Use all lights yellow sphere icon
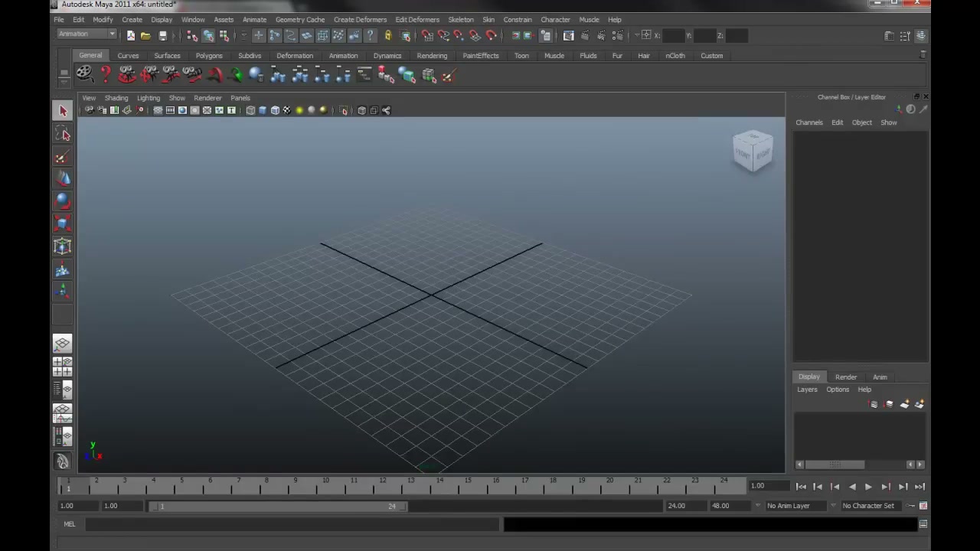This screenshot has width=980, height=551. [299, 110]
